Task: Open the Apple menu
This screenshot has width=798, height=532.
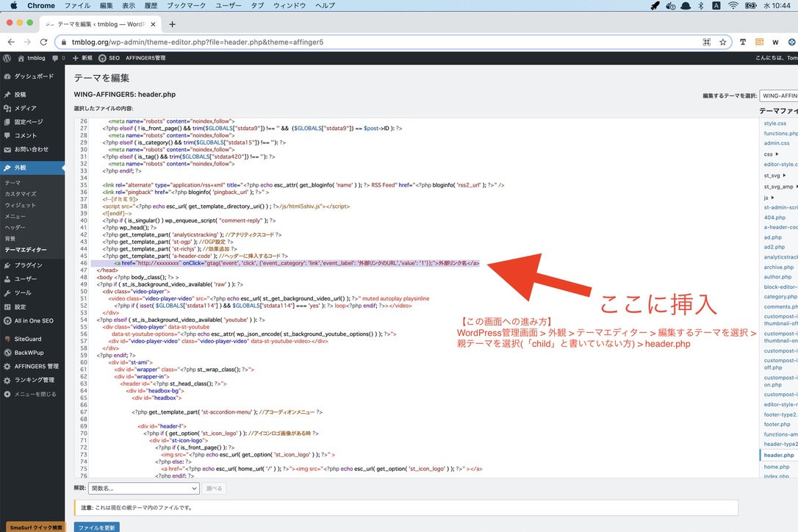Action: pos(14,6)
